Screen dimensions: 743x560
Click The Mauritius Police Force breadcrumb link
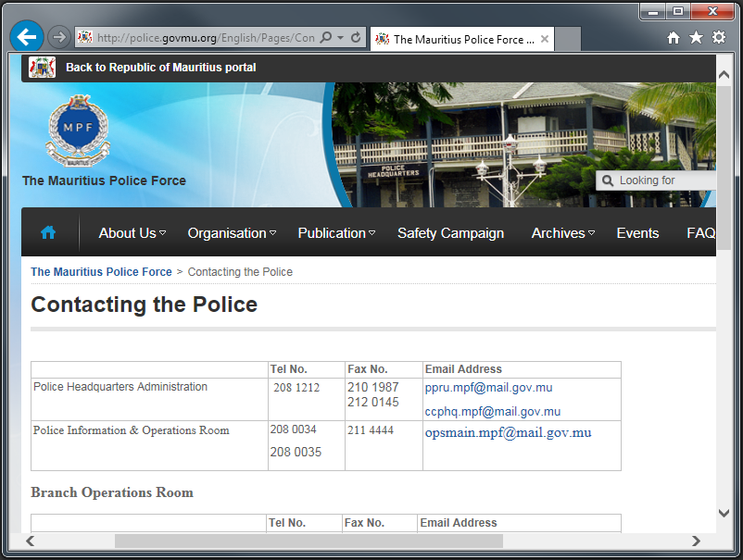coord(101,272)
